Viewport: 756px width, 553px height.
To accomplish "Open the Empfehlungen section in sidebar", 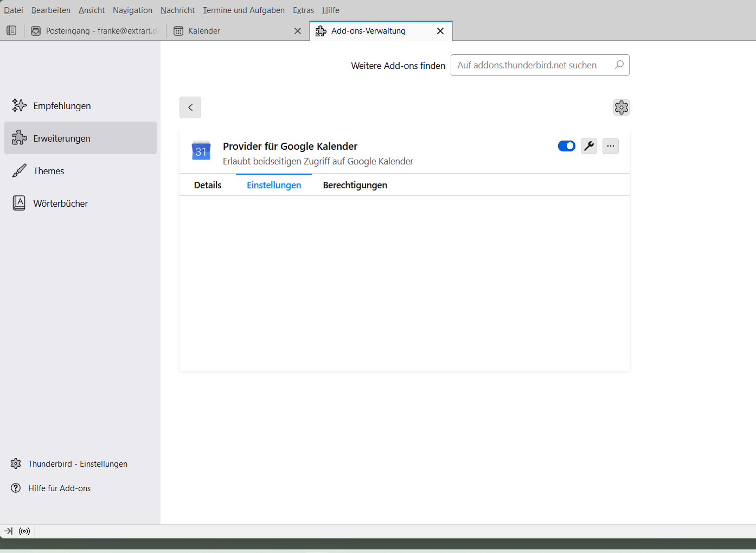I will tap(62, 106).
